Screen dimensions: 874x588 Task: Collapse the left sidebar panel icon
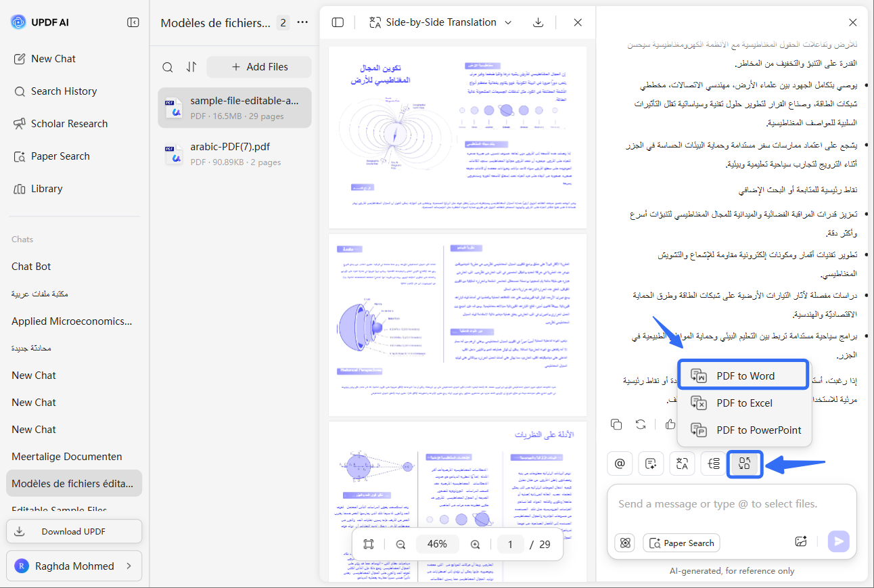point(133,22)
